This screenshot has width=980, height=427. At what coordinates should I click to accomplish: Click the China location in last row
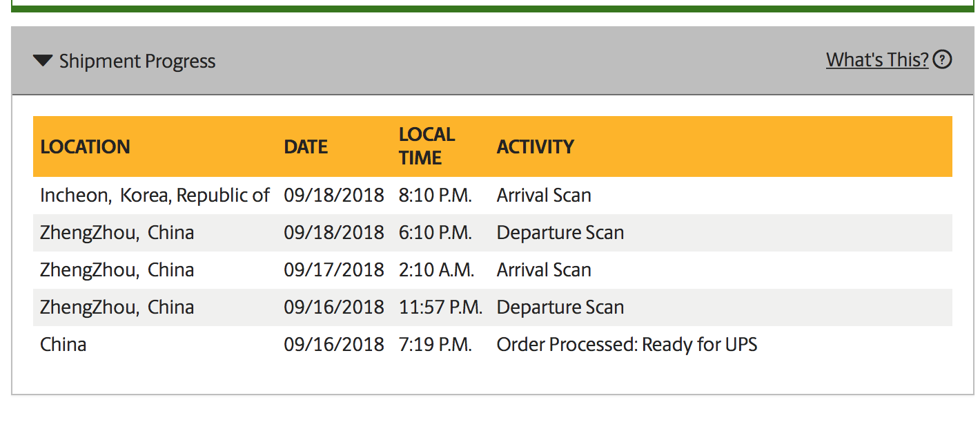coord(63,345)
